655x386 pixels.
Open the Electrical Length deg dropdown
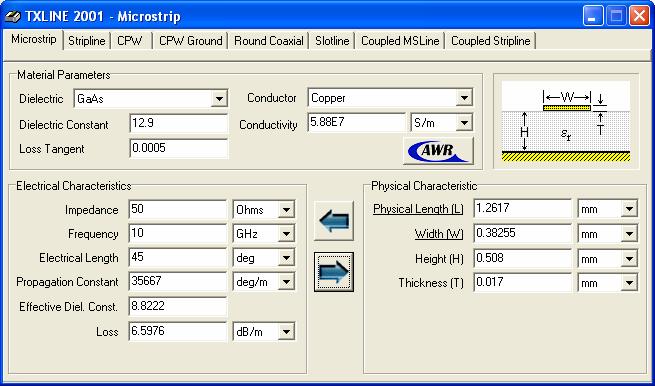pos(286,258)
